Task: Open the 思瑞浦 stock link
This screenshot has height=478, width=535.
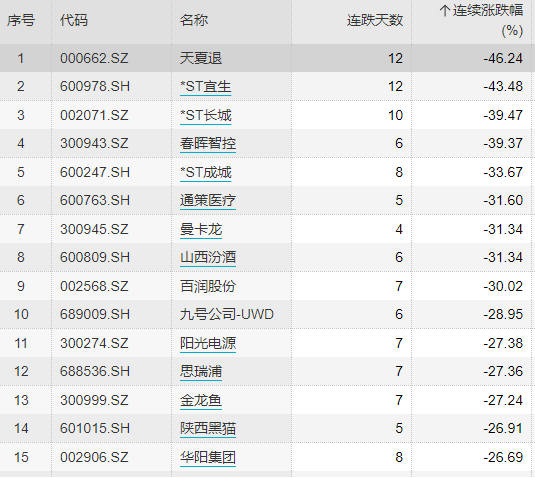Action: click(x=201, y=372)
